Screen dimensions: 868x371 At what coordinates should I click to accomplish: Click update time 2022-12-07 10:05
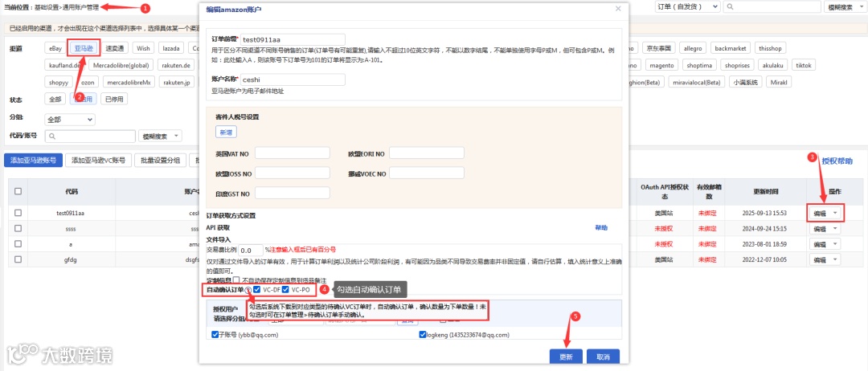click(x=766, y=259)
